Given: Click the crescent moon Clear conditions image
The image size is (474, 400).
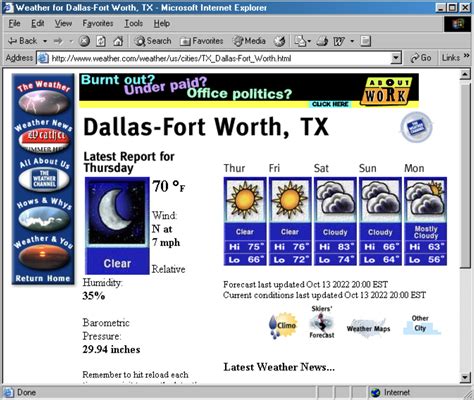Looking at the screenshot, I should (x=117, y=225).
